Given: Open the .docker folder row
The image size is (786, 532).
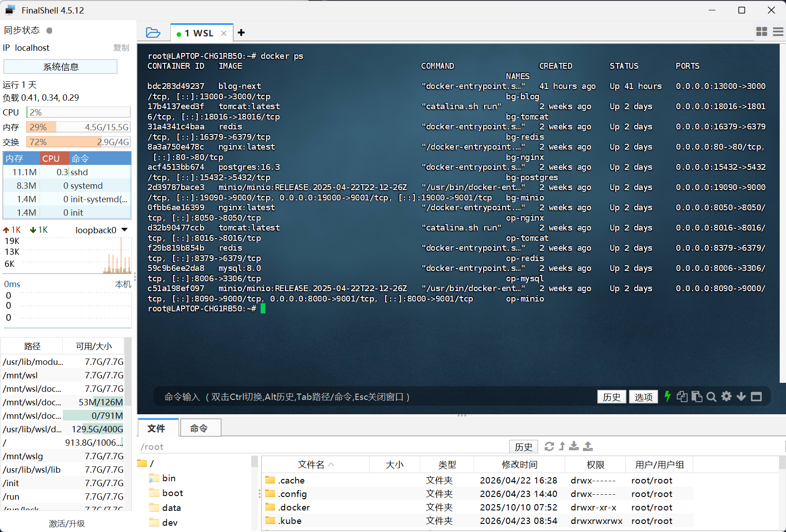Looking at the screenshot, I should [x=477, y=507].
